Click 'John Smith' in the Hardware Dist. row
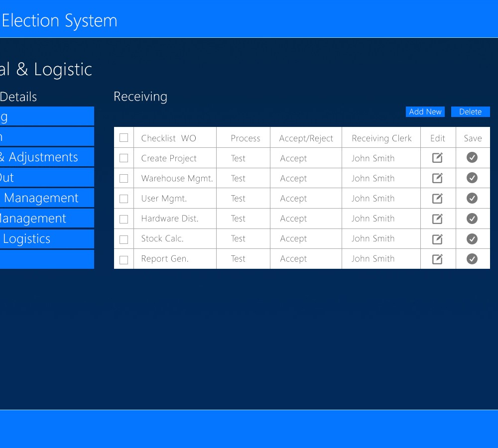 pos(373,219)
